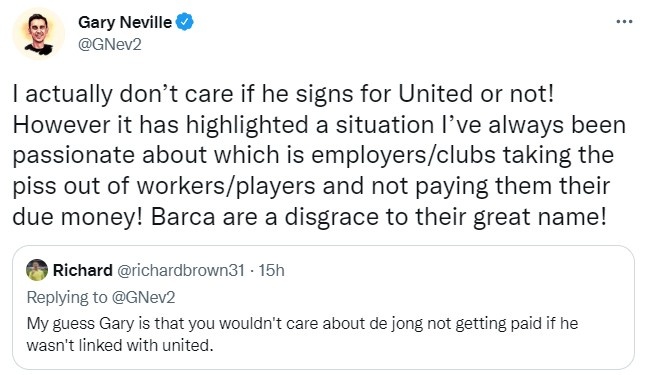Image resolution: width=645 pixels, height=375 pixels.
Task: Open the three-dot more options menu
Action: point(624,22)
